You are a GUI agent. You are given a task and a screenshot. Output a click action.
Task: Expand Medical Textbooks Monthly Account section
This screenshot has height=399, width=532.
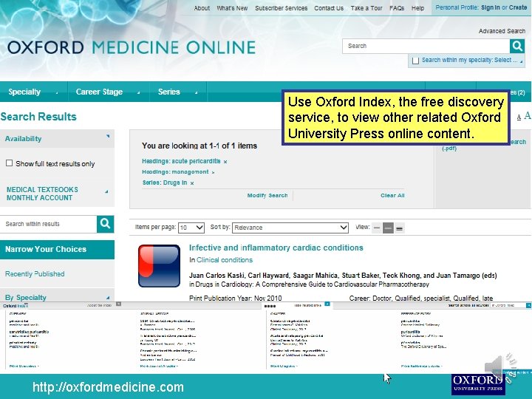[106, 192]
